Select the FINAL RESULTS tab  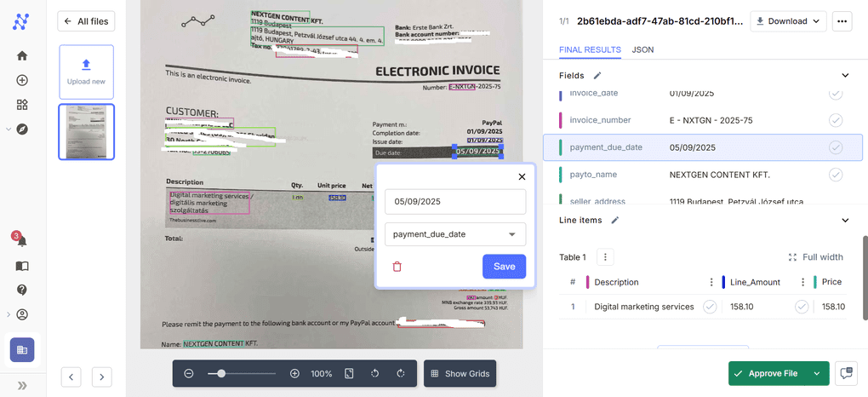(x=590, y=50)
